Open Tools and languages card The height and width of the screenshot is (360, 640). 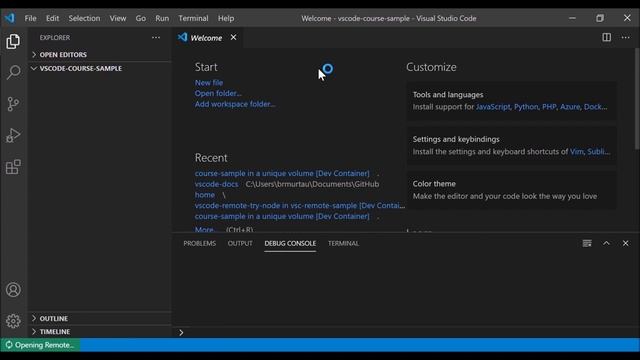click(x=511, y=100)
